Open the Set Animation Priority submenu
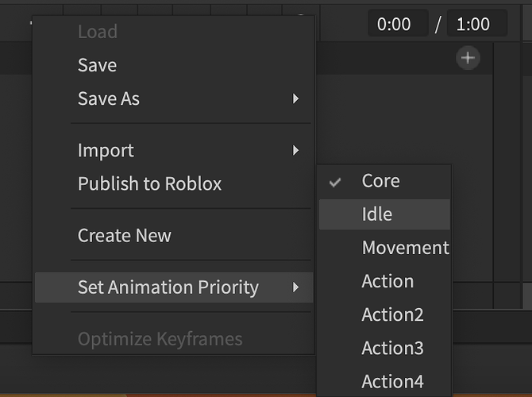Viewport: 532px width, 397px height. pyautogui.click(x=168, y=287)
